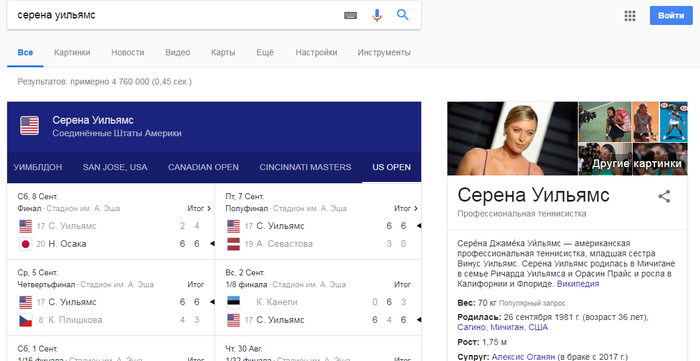Click Итог in the quarterfinal match card
Screen dimensions: 700x361
pyautogui.click(x=196, y=284)
